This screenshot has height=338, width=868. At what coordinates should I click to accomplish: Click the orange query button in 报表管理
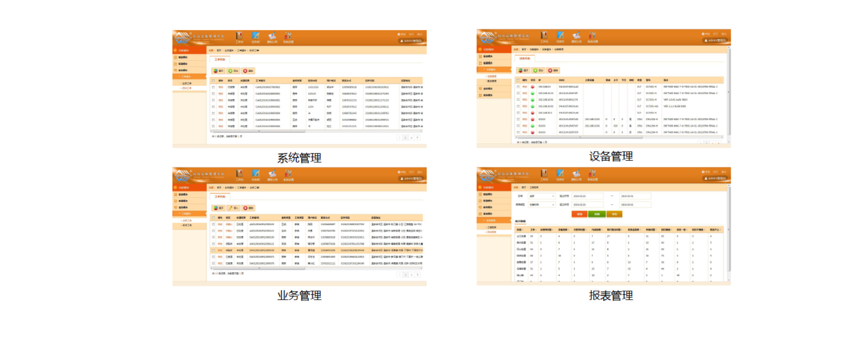[x=579, y=214]
